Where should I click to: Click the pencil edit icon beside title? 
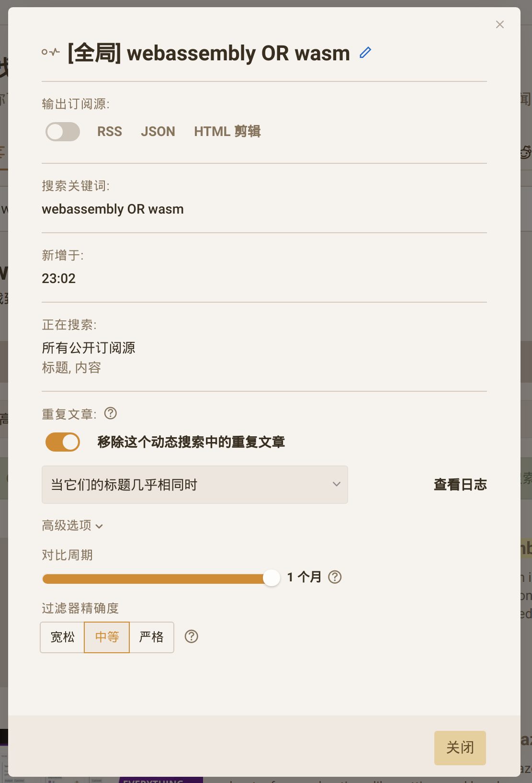coord(365,53)
